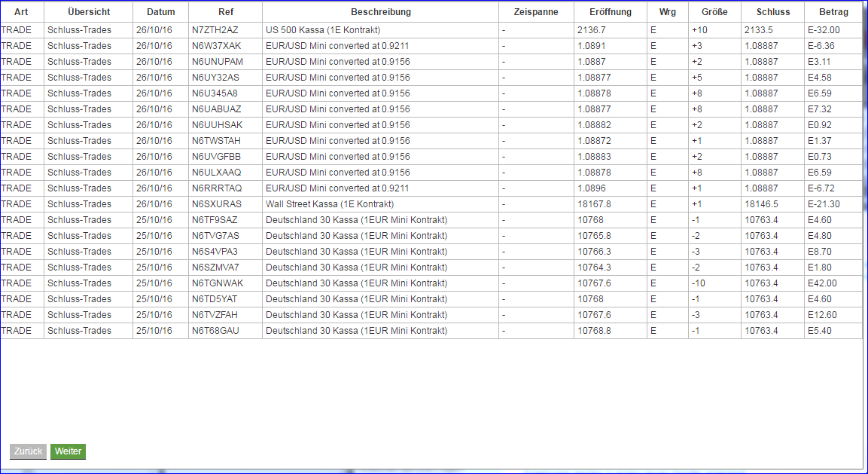This screenshot has width=868, height=474.
Task: Click the Betrag column header
Action: [833, 11]
